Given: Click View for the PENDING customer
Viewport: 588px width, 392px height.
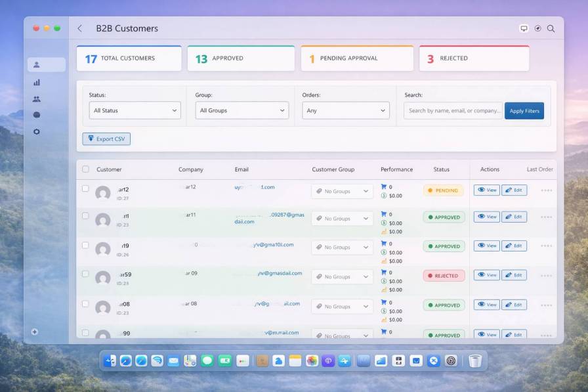Looking at the screenshot, I should point(487,190).
